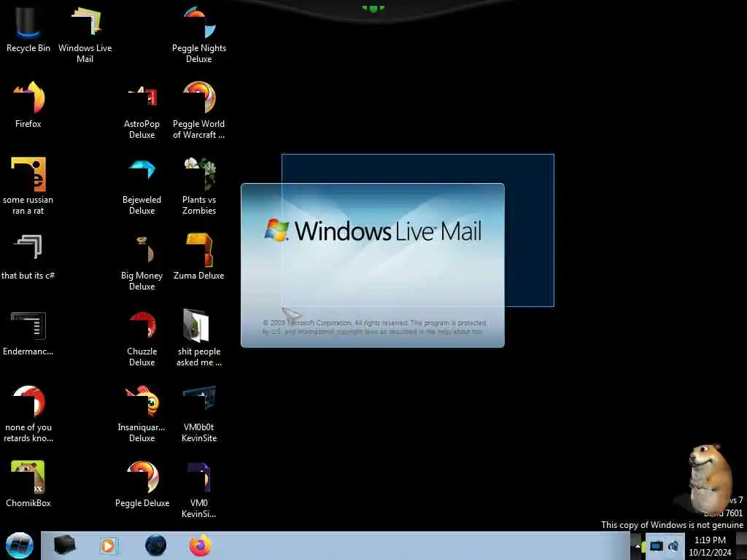Image resolution: width=747 pixels, height=560 pixels.
Task: Select the "that but its c#" icon
Action: tap(28, 257)
